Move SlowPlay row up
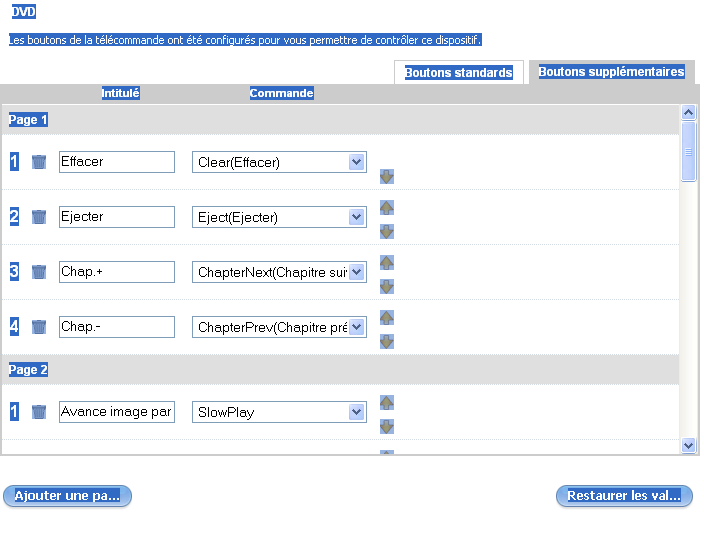704x550 pixels. pos(387,402)
